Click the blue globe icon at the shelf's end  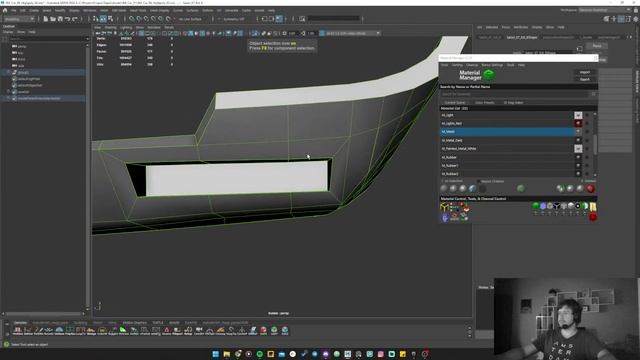(x=285, y=330)
